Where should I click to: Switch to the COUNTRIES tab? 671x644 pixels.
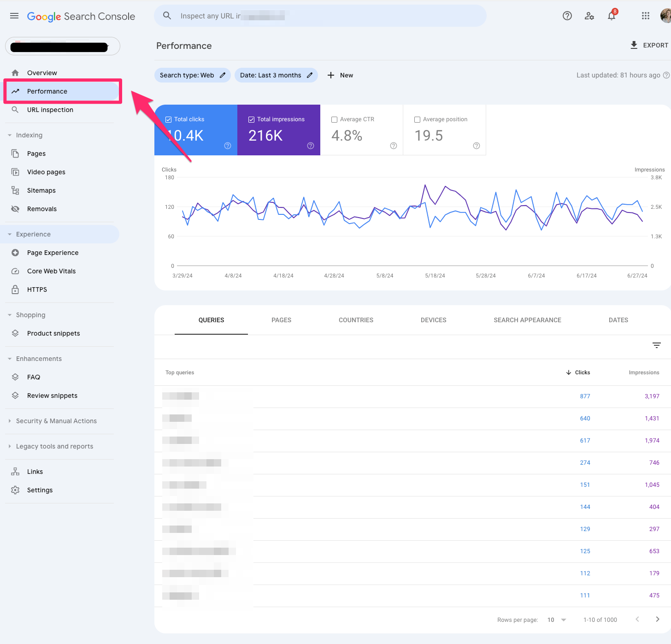[x=355, y=320]
